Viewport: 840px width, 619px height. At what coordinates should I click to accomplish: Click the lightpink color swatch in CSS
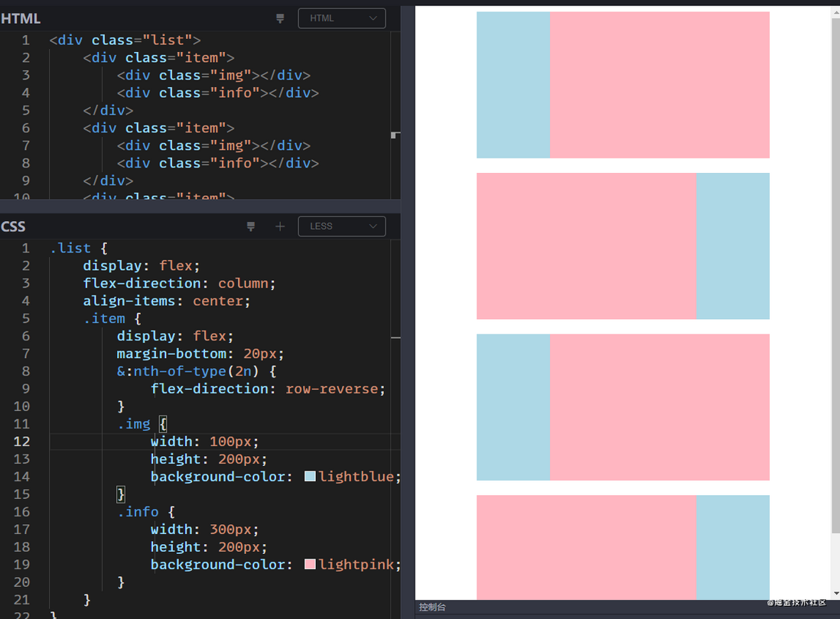(x=310, y=565)
